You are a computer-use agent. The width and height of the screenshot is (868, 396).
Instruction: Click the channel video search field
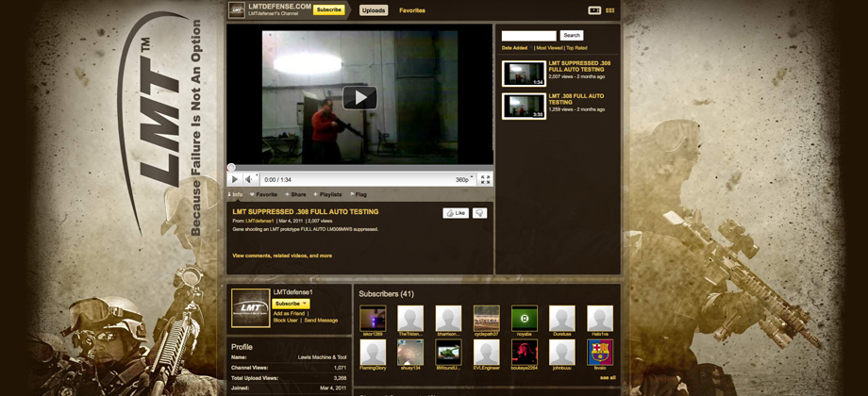pyautogui.click(x=528, y=36)
